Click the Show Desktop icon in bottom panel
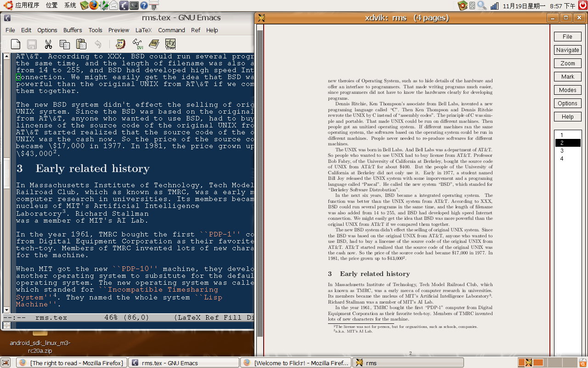 [x=6, y=362]
